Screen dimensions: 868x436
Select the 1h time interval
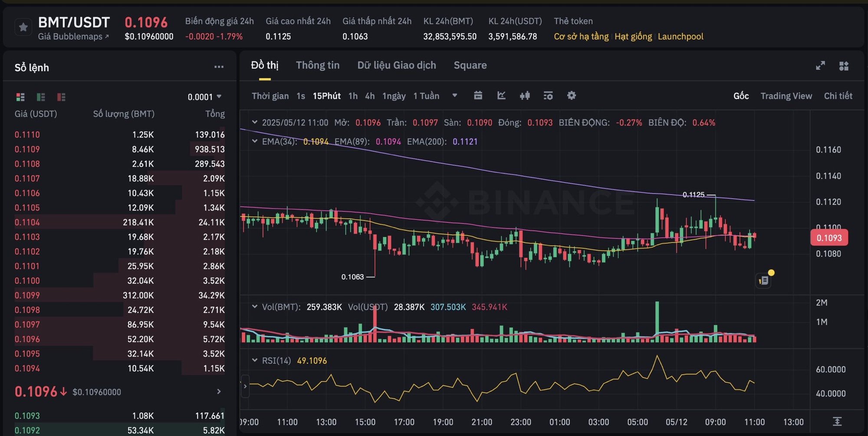[353, 96]
